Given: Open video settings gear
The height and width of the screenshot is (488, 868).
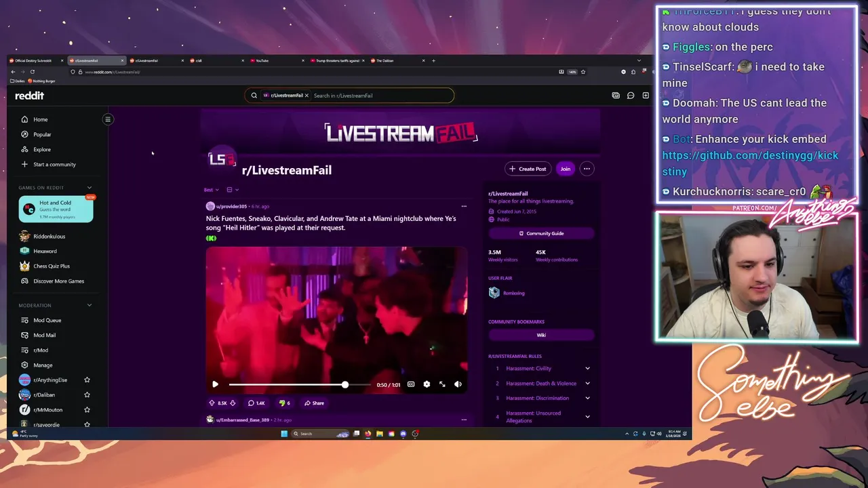Looking at the screenshot, I should coord(427,384).
